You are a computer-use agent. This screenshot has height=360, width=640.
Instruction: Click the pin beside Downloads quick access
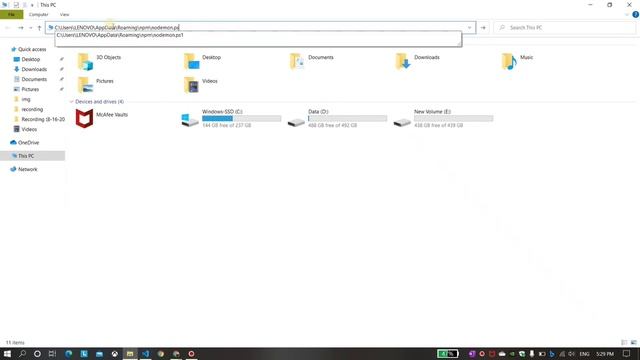click(x=62, y=69)
